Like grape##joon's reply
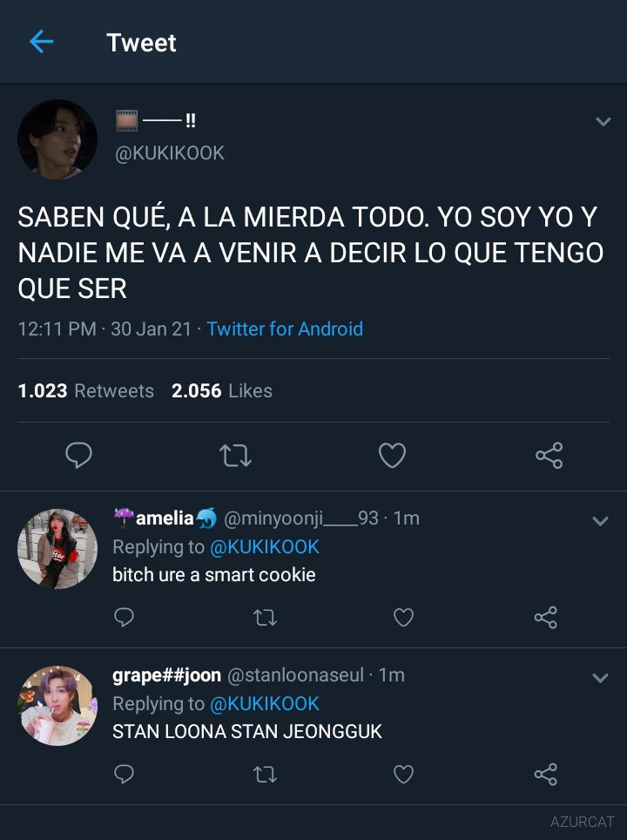The image size is (627, 840). (403, 774)
